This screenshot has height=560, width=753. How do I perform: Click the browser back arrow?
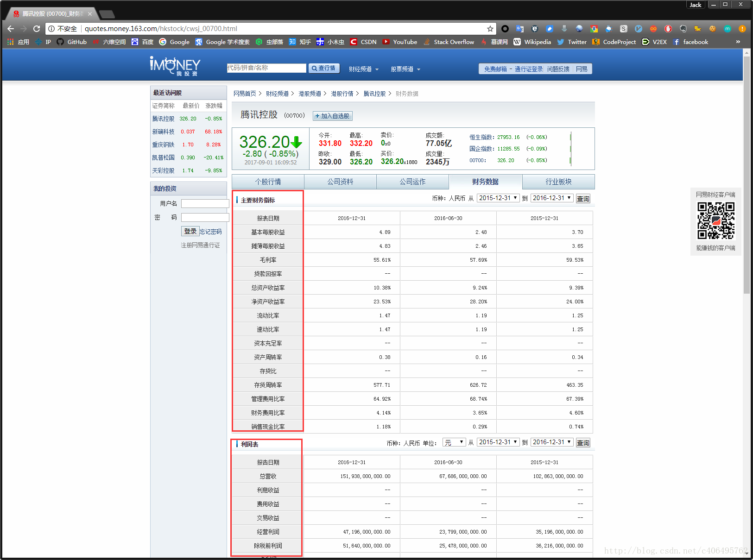click(x=11, y=29)
